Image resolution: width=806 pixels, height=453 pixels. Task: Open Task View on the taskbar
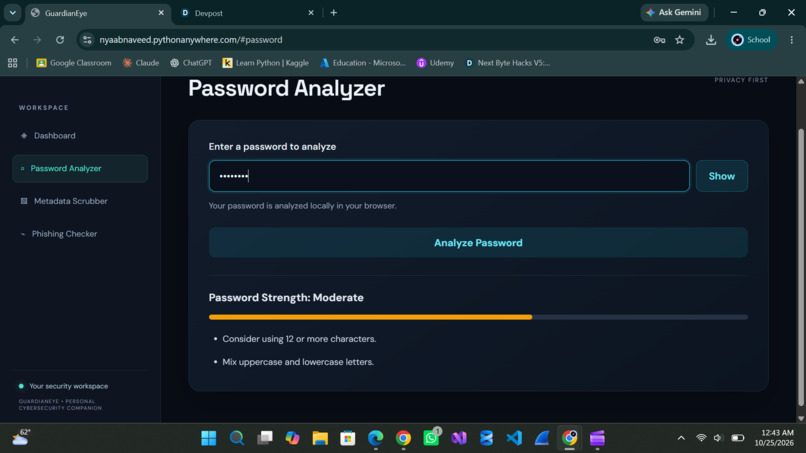[x=265, y=438]
